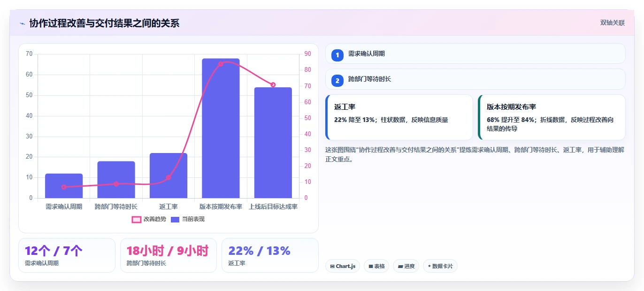Viewport: 644px width, 291px height.
Task: Click the lightning icon beside the title
Action: 22,23
